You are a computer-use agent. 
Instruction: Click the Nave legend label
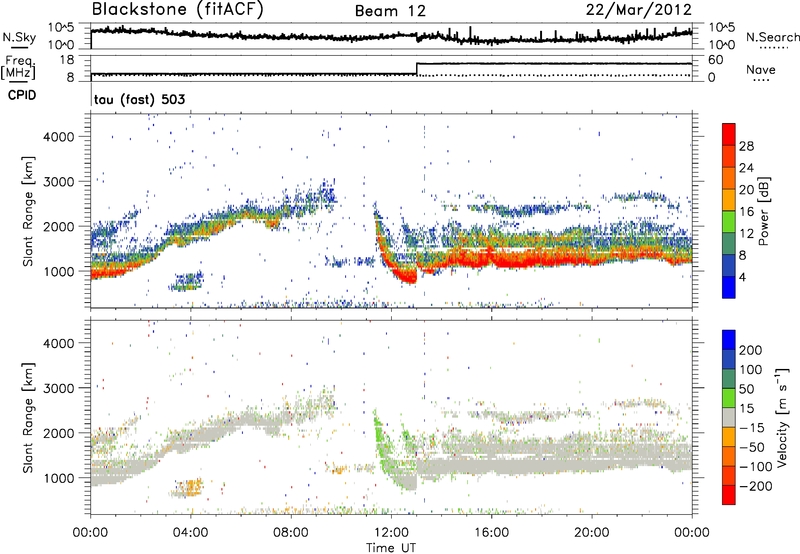tap(761, 69)
